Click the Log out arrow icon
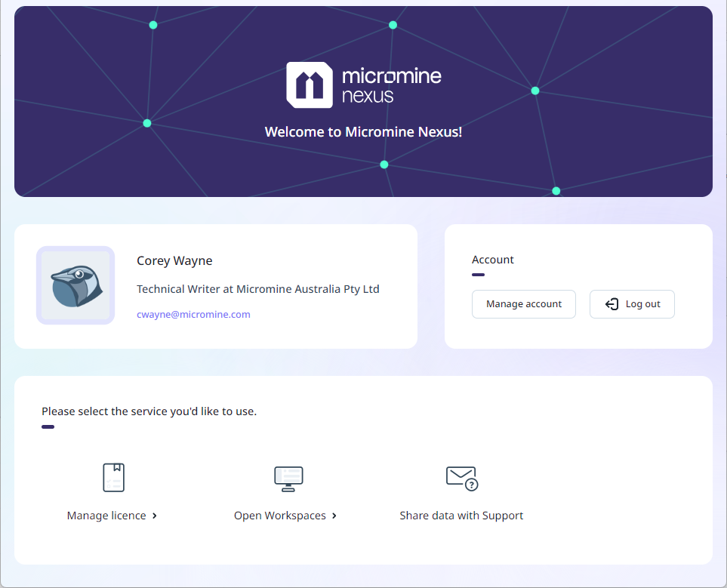This screenshot has height=588, width=727. (x=611, y=304)
